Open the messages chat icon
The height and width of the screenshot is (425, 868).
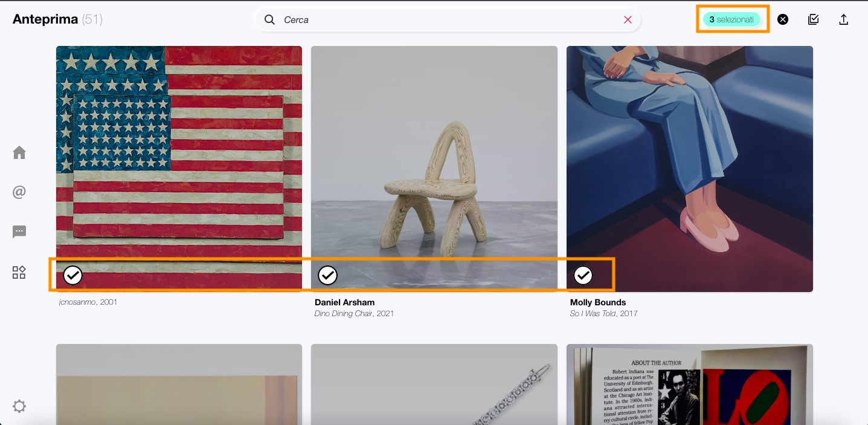19,232
